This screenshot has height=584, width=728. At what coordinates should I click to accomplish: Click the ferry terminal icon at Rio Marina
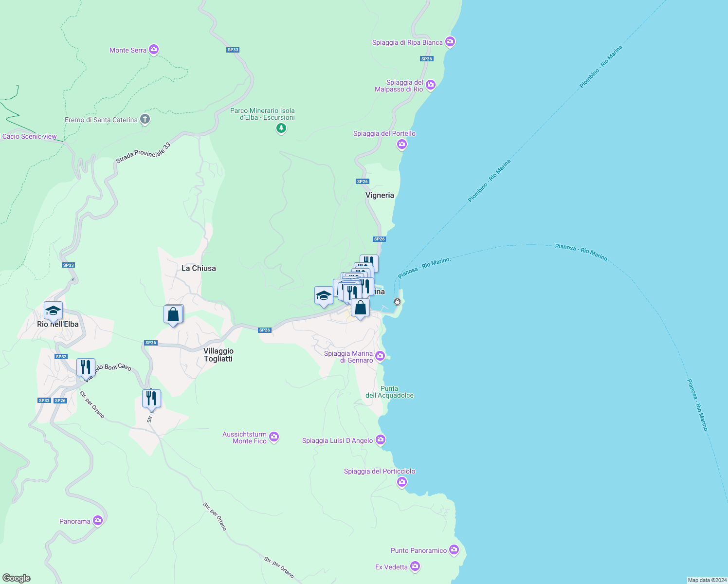pyautogui.click(x=398, y=302)
